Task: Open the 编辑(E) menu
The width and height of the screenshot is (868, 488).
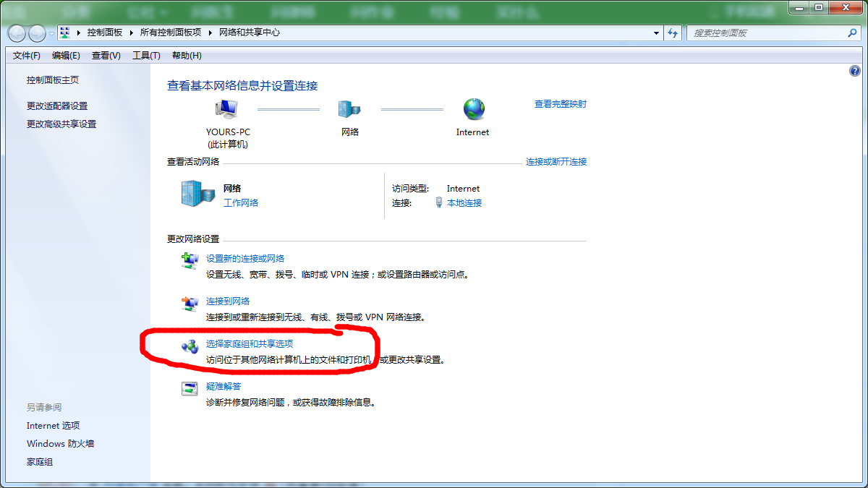Action: pyautogui.click(x=66, y=56)
